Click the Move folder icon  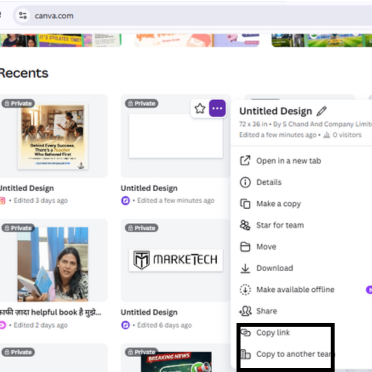click(x=245, y=247)
